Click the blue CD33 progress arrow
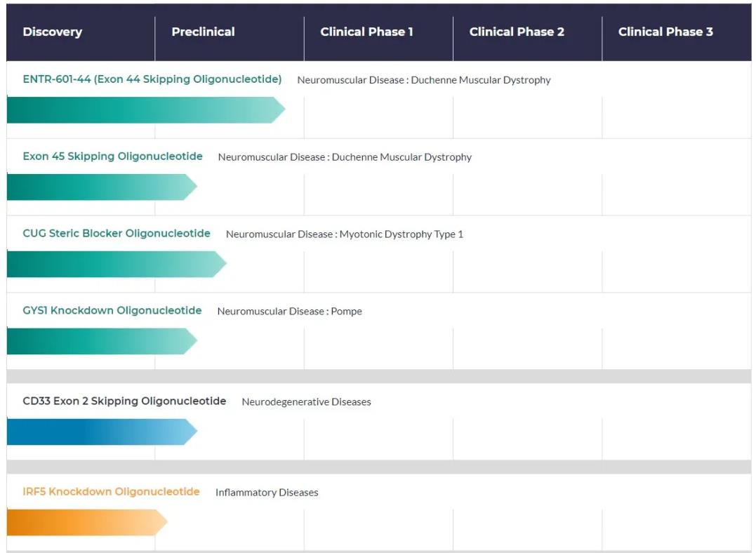Screen dimensions: 756x553 tap(100, 432)
